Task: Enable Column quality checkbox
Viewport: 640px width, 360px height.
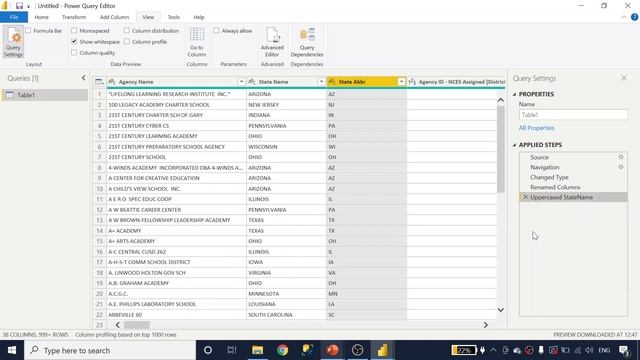Action: [74, 53]
